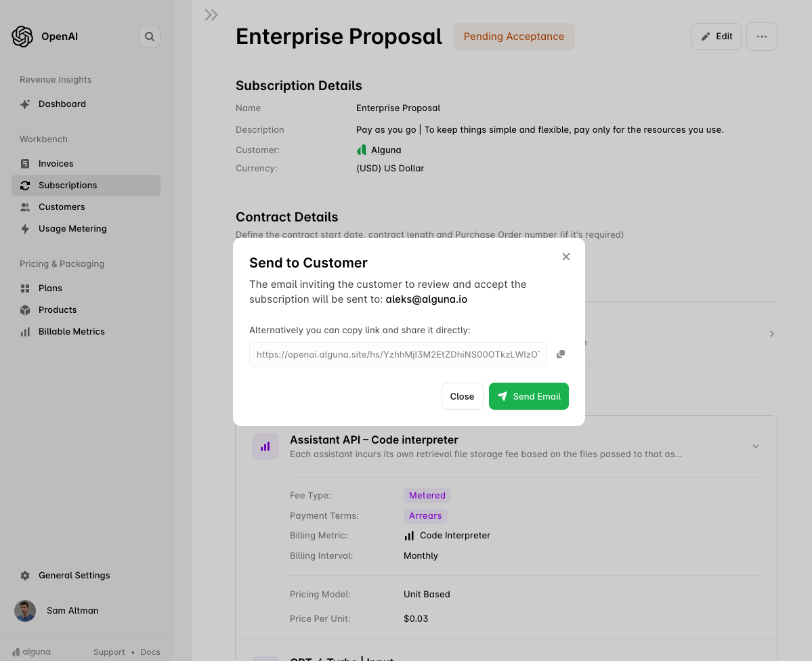Open Usage Metering section
The height and width of the screenshot is (661, 812).
[x=86, y=229]
